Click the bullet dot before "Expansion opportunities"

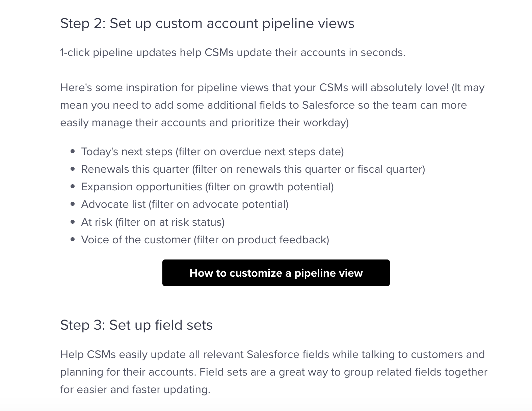click(73, 187)
